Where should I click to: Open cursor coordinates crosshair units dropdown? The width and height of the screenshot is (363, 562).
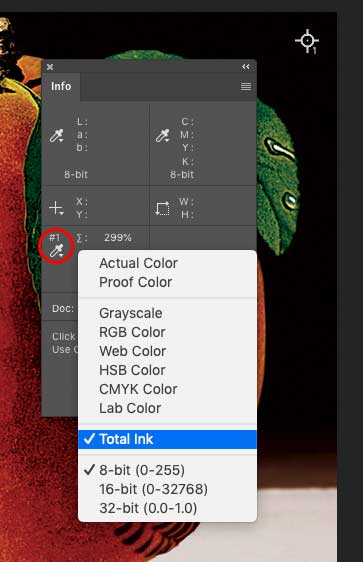pos(56,208)
